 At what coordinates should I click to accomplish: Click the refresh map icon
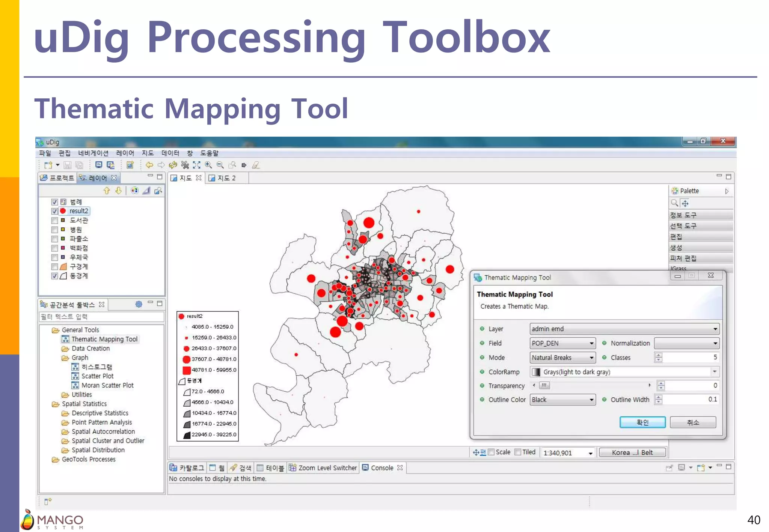(x=173, y=165)
